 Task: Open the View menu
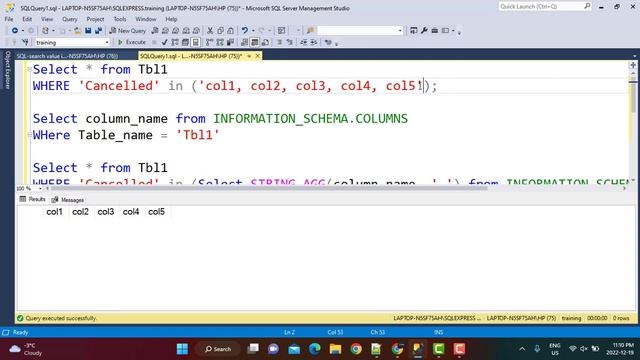[47, 19]
